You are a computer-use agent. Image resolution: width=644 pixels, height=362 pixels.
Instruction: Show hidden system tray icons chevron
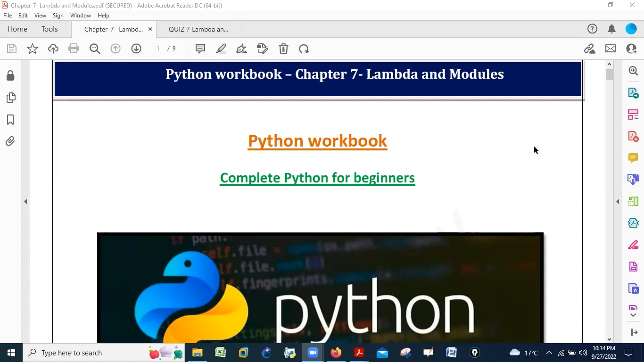[549, 353]
